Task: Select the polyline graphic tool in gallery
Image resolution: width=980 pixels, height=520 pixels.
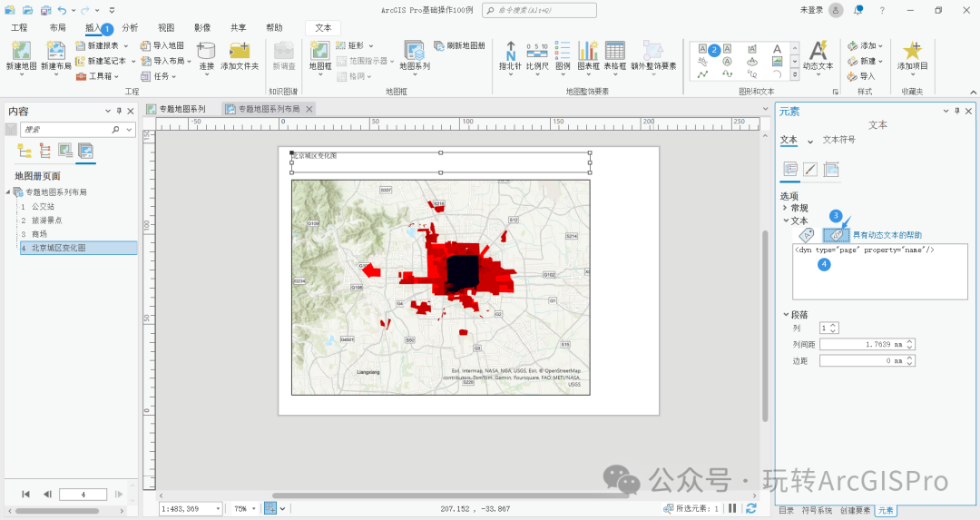Action: 702,74
